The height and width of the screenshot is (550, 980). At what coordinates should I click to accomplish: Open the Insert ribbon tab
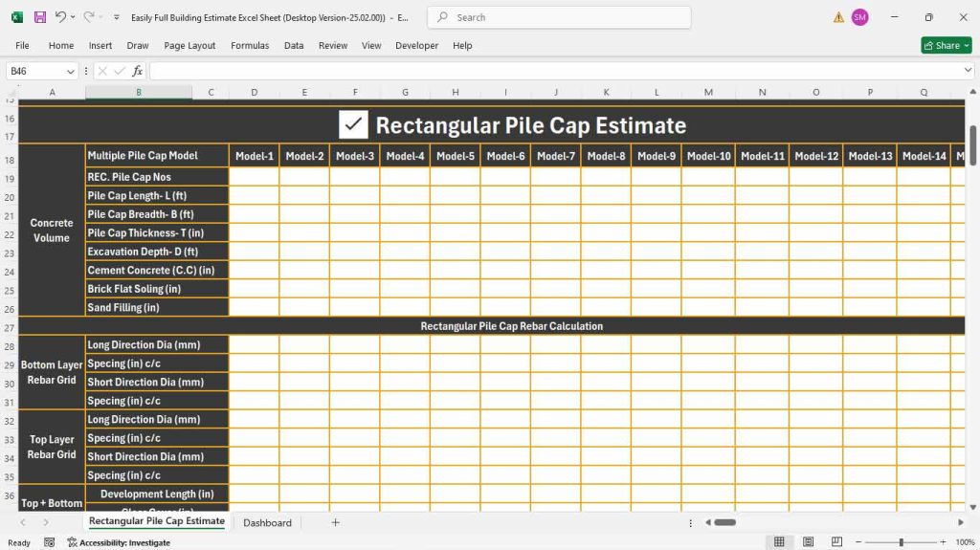(100, 45)
